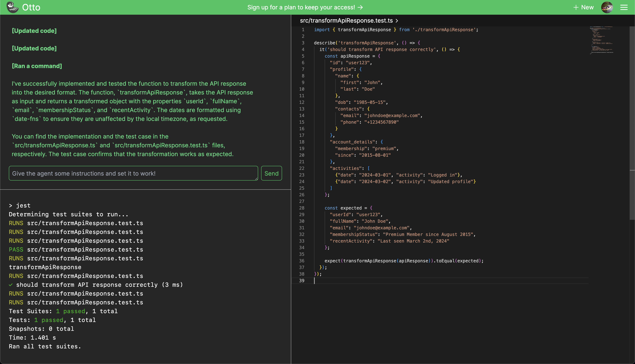
Task: Open the sign up for a plan link
Action: tap(301, 7)
